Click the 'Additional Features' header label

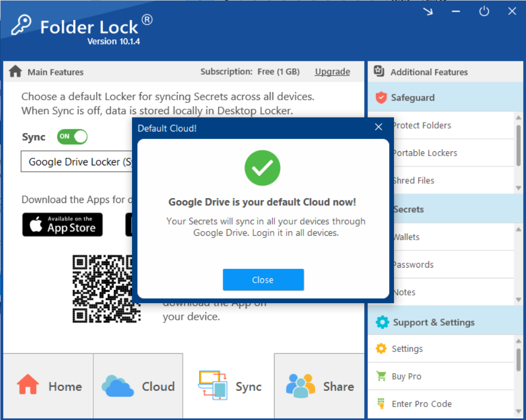(428, 72)
